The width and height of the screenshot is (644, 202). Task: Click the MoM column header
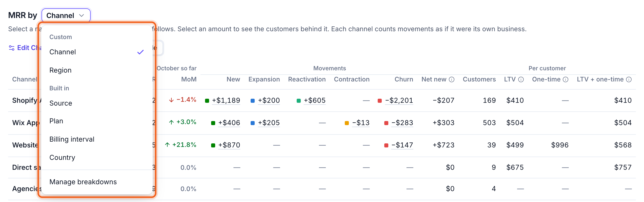pos(189,79)
